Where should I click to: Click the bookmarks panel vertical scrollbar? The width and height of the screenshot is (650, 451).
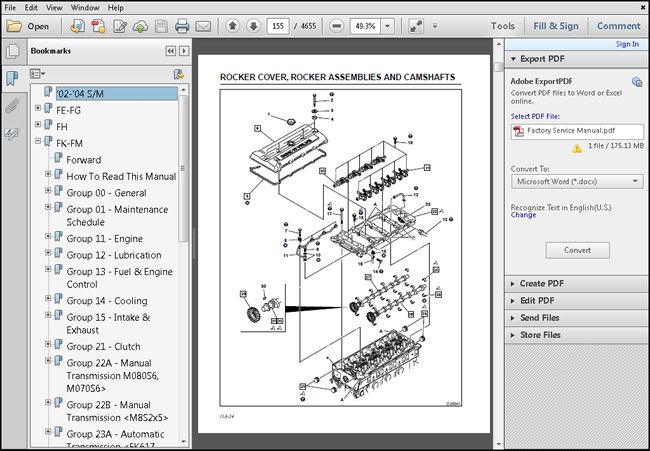point(184,168)
